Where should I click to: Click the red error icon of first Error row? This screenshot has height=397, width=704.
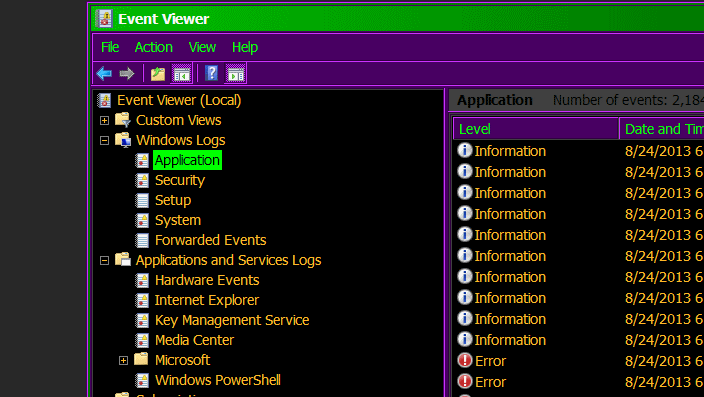pyautogui.click(x=465, y=360)
